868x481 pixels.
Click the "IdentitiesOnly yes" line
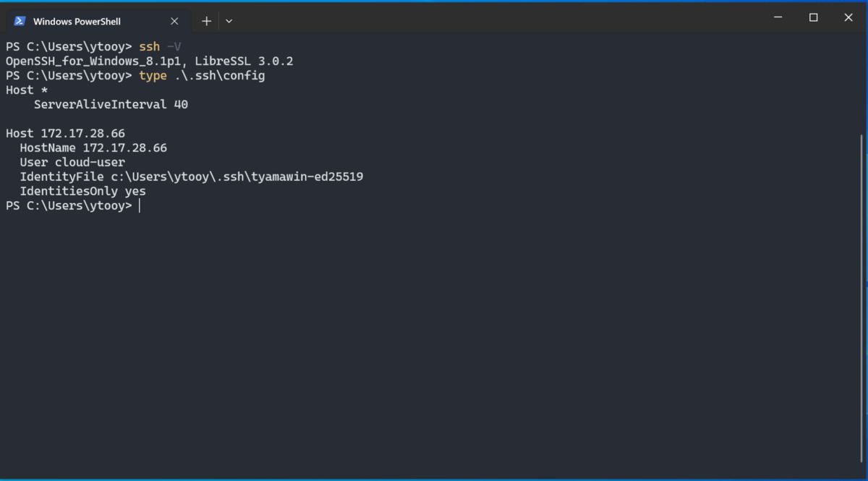click(x=82, y=192)
